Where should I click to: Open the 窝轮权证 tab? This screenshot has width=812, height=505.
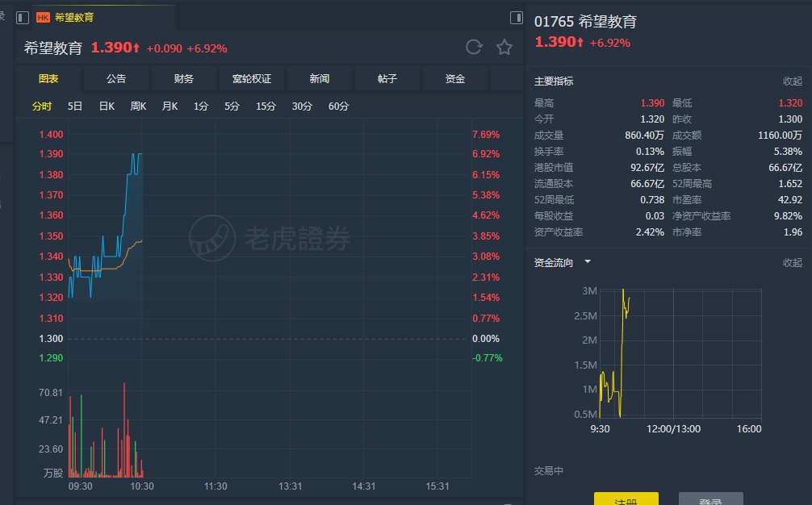click(252, 78)
